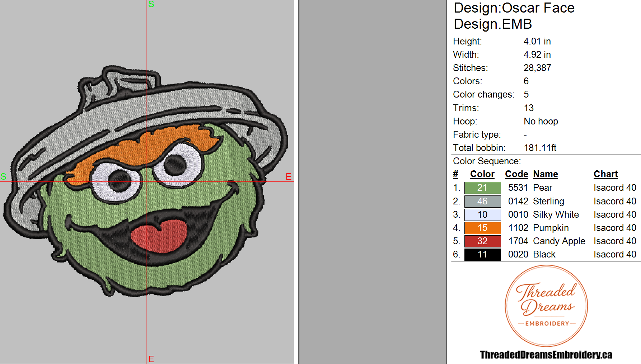
Task: Select the Black color swatch 11
Action: [x=482, y=254]
